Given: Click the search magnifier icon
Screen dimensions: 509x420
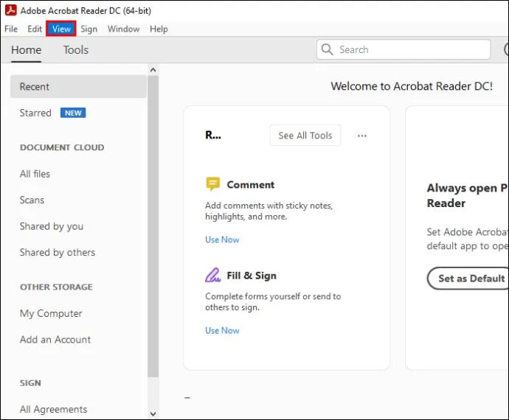Looking at the screenshot, I should (x=327, y=49).
